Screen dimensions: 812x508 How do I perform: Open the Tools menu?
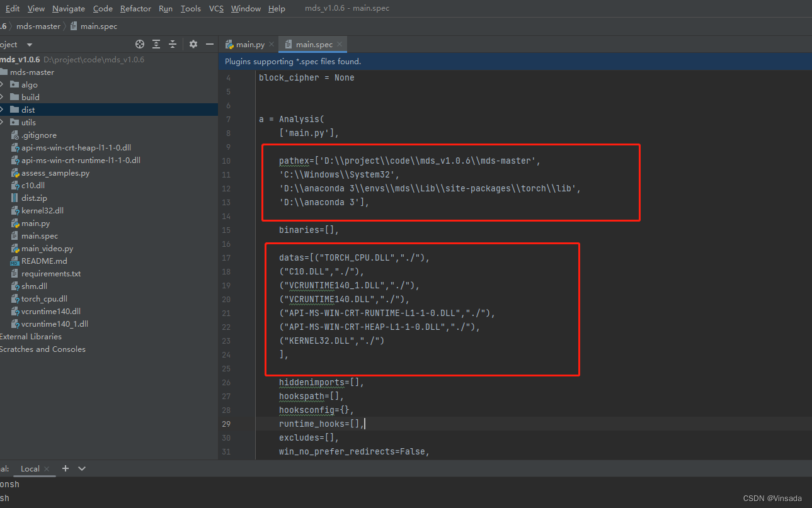coord(191,8)
